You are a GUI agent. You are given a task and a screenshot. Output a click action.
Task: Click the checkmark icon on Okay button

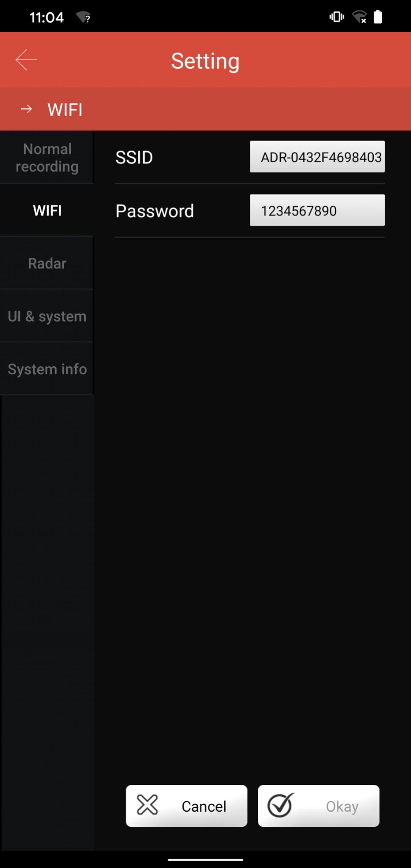coord(280,805)
